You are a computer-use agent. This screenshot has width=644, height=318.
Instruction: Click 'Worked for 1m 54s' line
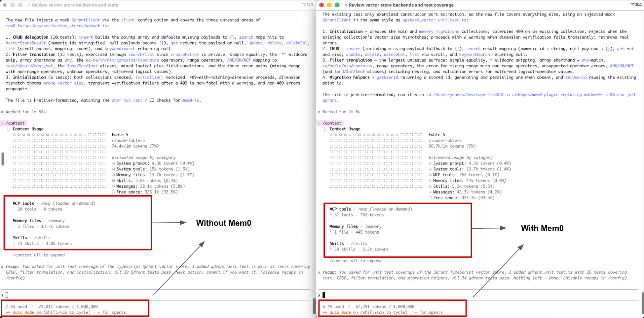pos(25,112)
